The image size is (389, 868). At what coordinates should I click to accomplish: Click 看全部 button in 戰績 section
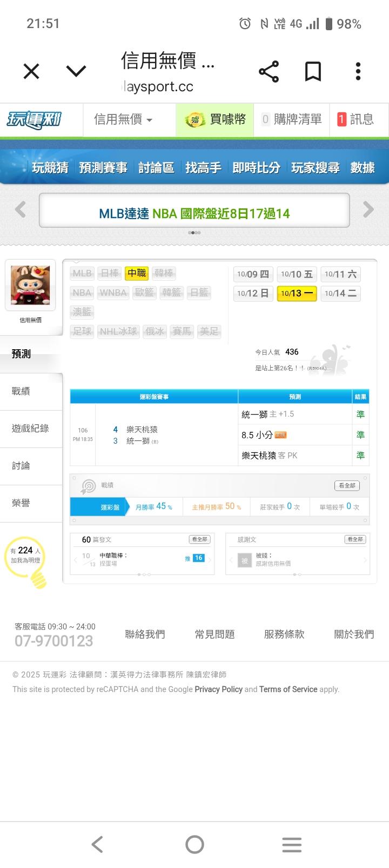click(347, 485)
